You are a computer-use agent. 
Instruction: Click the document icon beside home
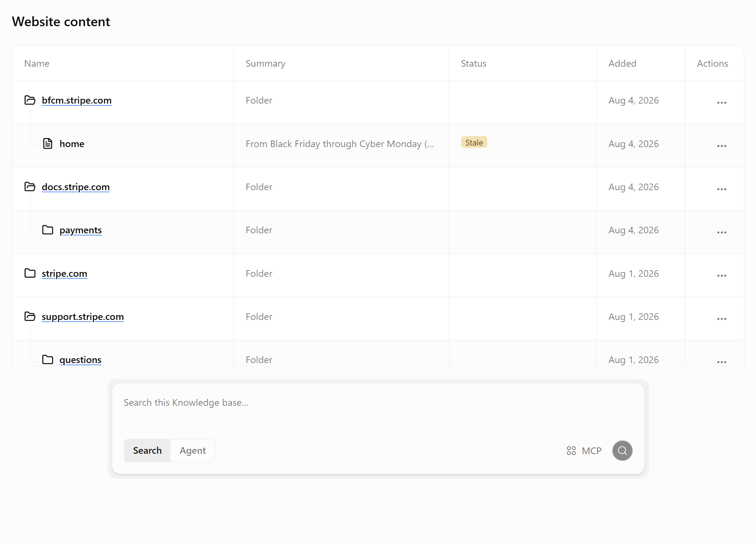pyautogui.click(x=48, y=143)
